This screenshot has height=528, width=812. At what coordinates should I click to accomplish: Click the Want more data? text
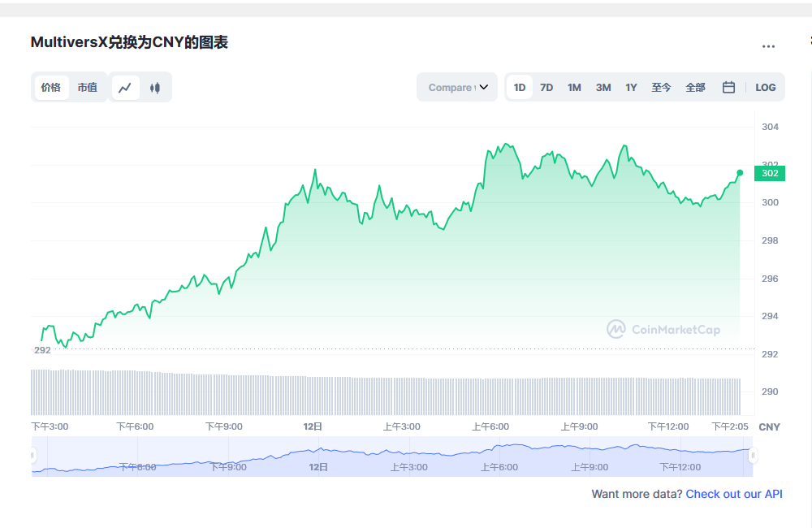tap(637, 494)
